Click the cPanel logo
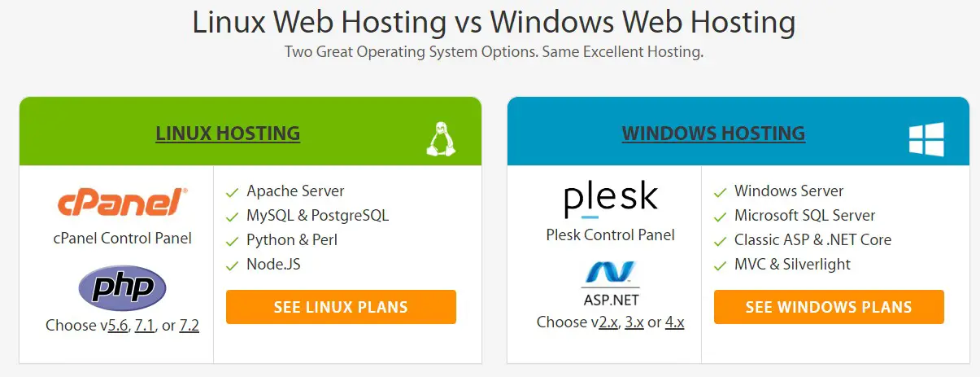The width and height of the screenshot is (980, 377). (123, 202)
